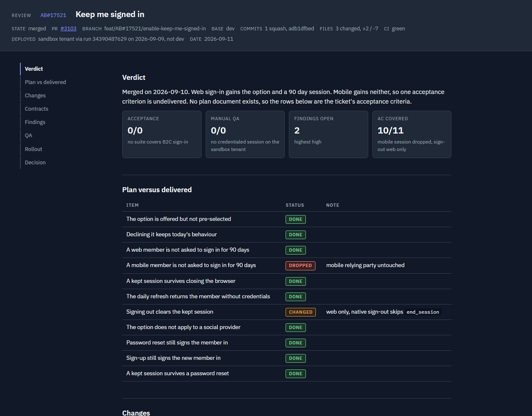The height and width of the screenshot is (416, 532).
Task: Click the CHANGED status badge
Action: 300,312
